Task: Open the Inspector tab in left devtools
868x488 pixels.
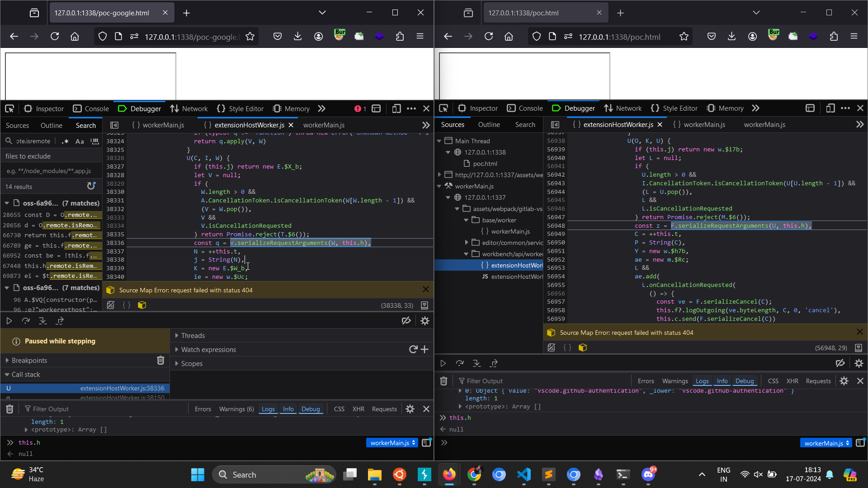Action: click(x=44, y=108)
